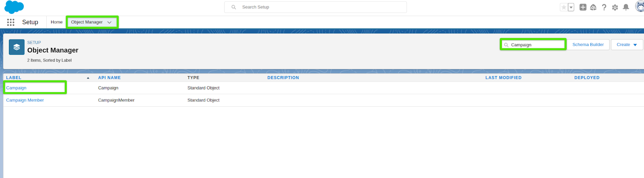The height and width of the screenshot is (178, 644).
Task: Switch to the Home tab
Action: 56,22
